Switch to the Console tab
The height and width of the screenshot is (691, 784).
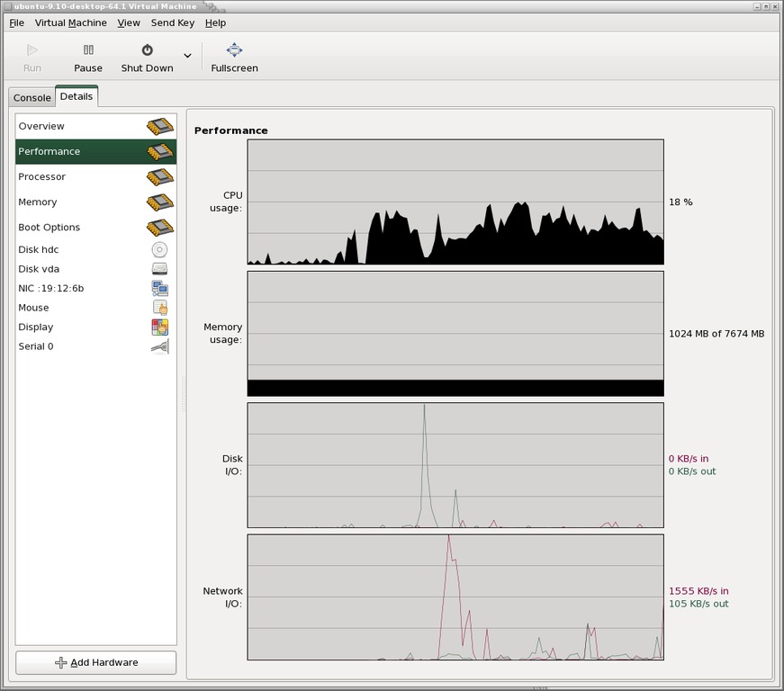coord(32,97)
